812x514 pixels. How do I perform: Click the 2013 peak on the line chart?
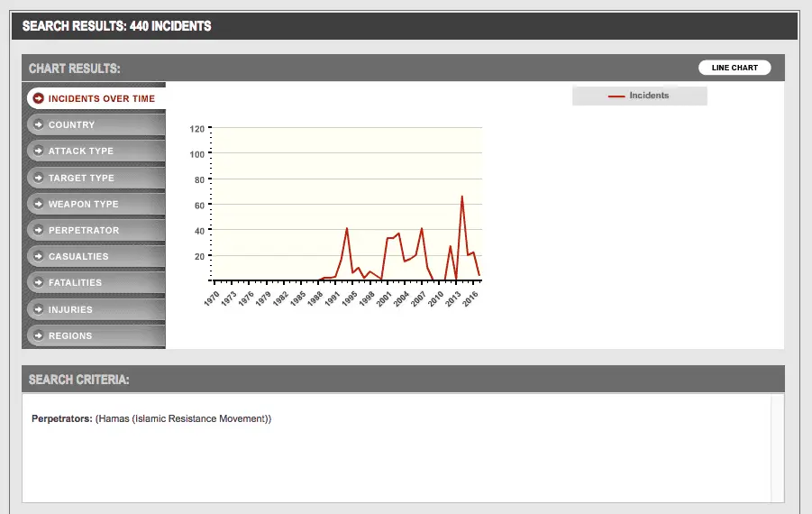click(x=462, y=197)
